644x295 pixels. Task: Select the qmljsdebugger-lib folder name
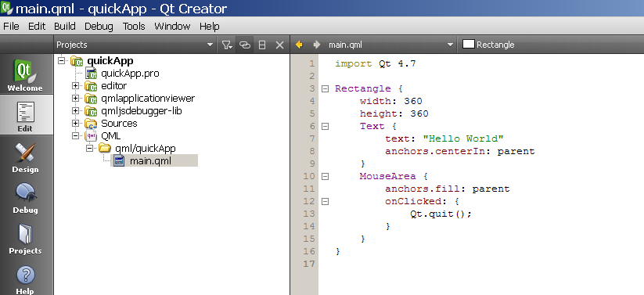click(x=142, y=111)
